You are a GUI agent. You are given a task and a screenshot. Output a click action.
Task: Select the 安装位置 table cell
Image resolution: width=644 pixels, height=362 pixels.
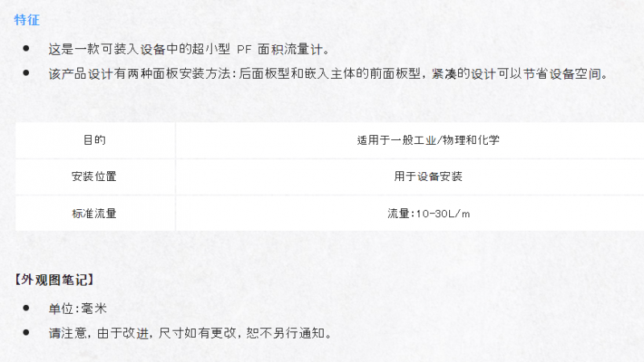pos(95,176)
